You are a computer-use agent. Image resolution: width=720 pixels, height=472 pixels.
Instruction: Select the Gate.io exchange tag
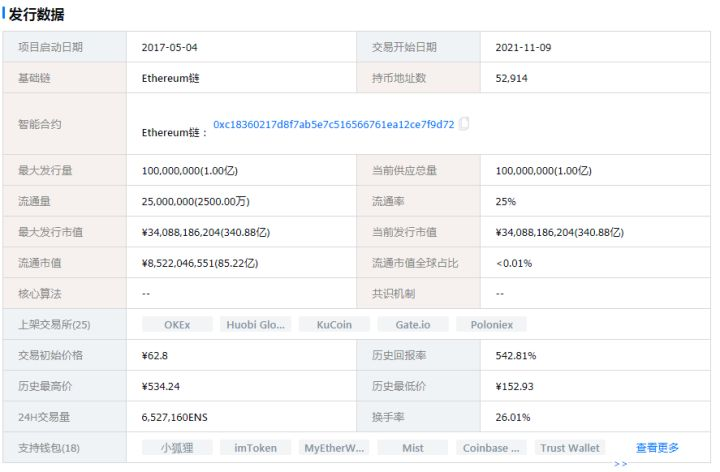[x=413, y=325]
